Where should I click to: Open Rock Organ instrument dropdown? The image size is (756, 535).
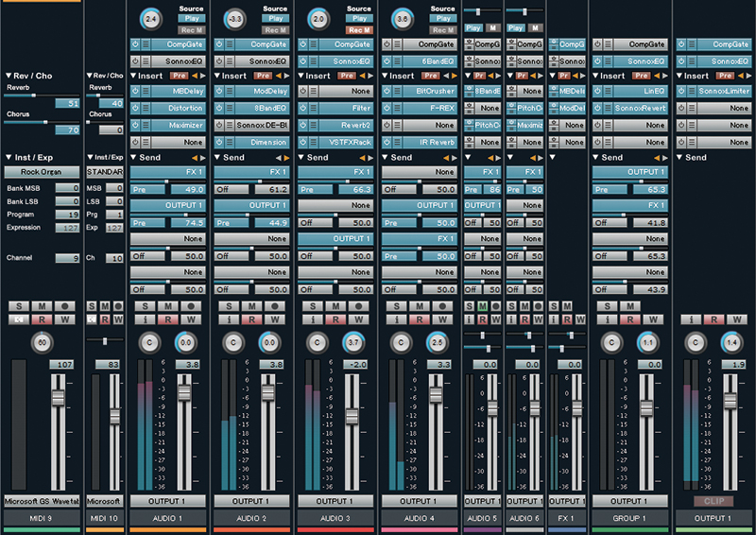(x=42, y=172)
